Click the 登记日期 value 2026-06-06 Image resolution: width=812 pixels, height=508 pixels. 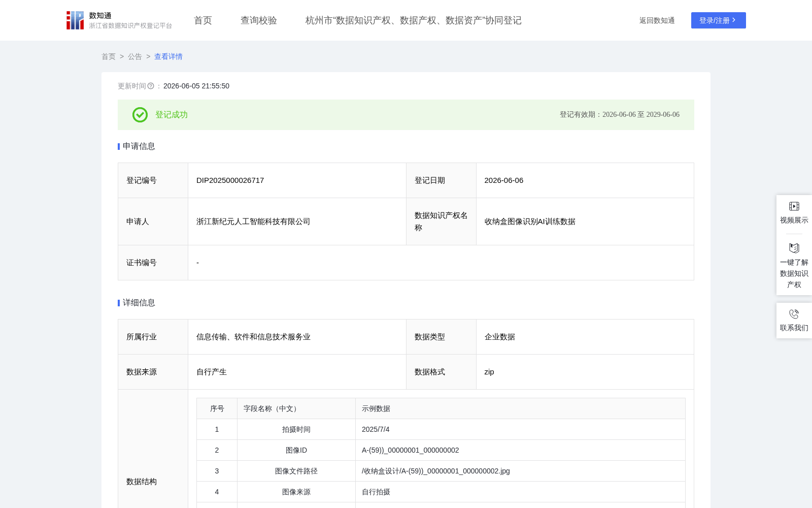tap(504, 180)
